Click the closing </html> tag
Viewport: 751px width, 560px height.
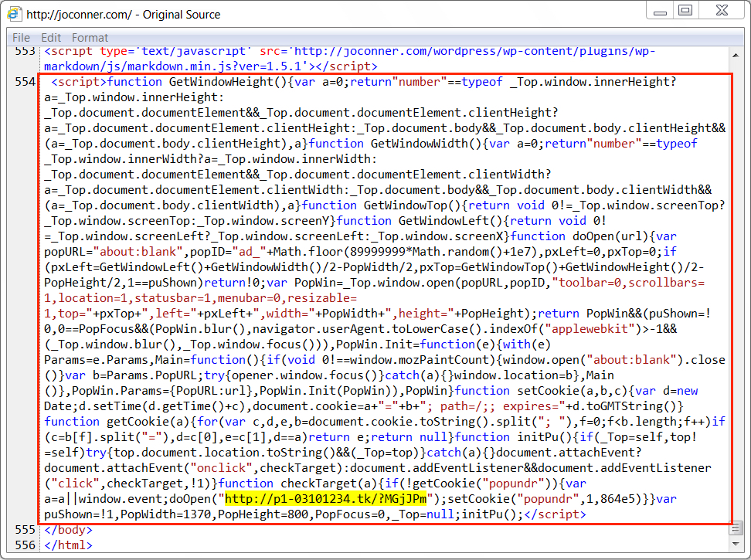coord(68,545)
